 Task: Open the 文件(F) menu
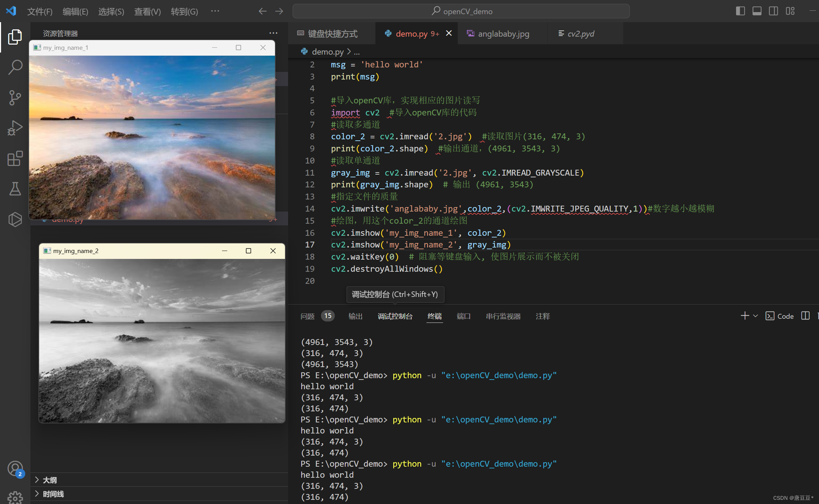(40, 11)
